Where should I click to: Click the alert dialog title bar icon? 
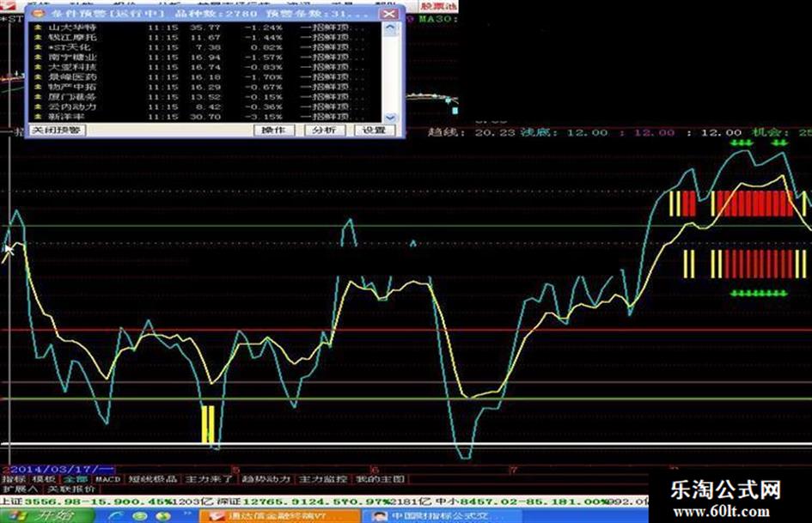39,14
